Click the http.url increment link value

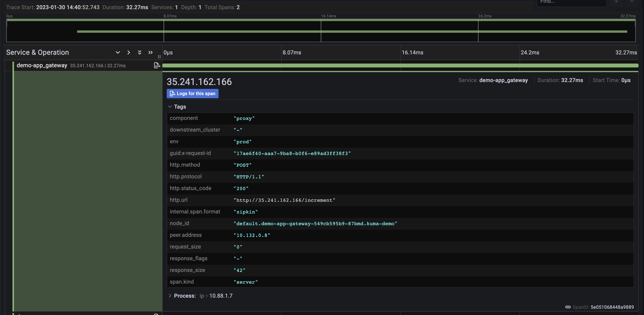pos(284,200)
